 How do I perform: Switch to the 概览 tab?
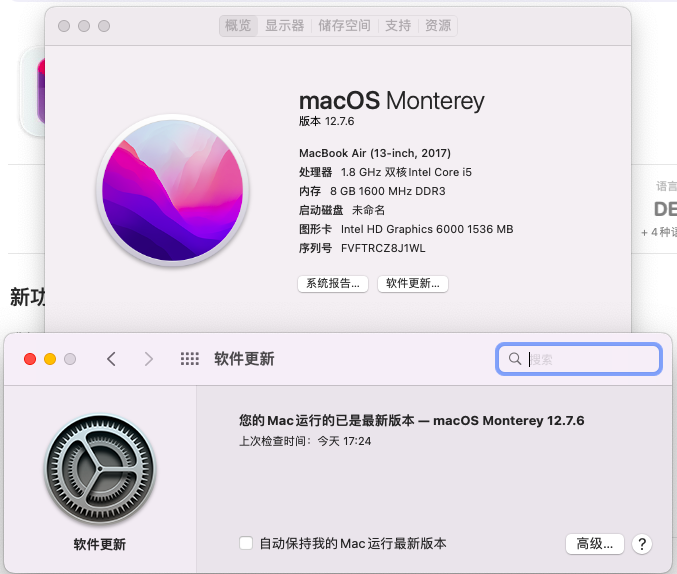point(238,26)
